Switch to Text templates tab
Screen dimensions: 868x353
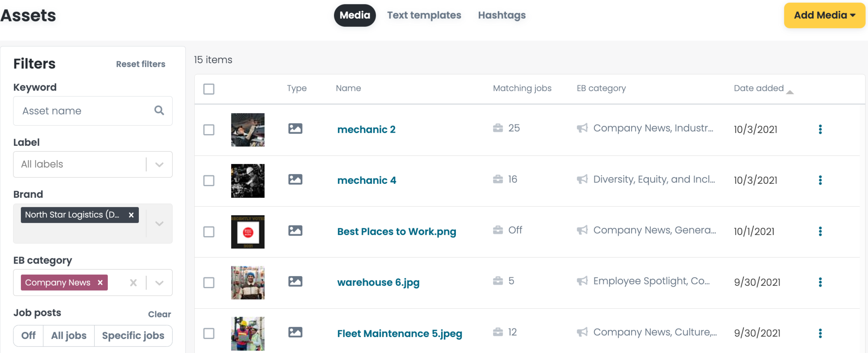pos(424,15)
